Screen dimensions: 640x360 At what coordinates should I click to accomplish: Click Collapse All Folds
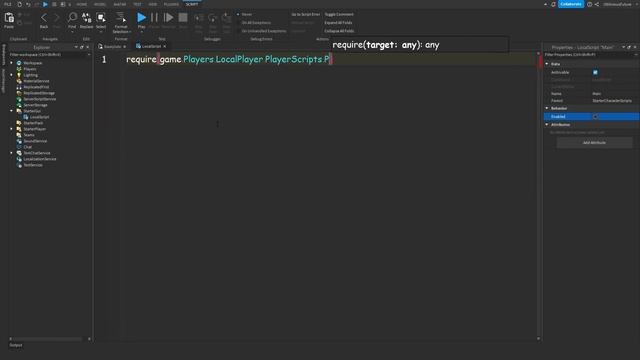(339, 31)
